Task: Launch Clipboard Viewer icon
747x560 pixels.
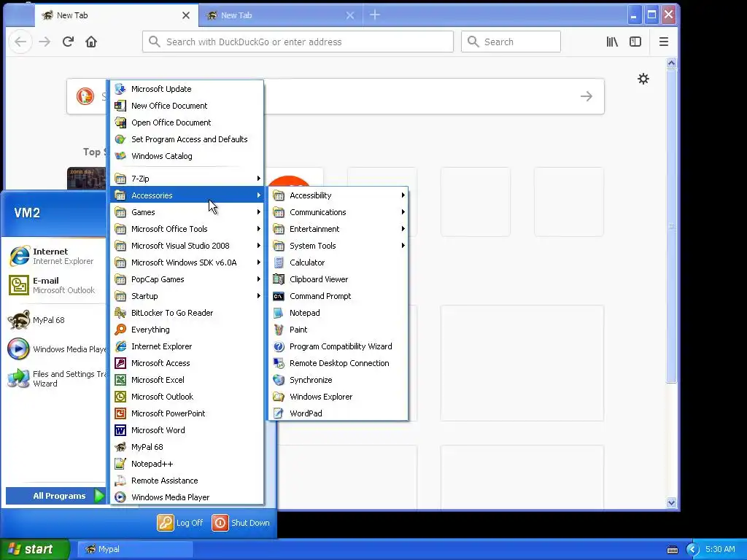Action: 279,279
